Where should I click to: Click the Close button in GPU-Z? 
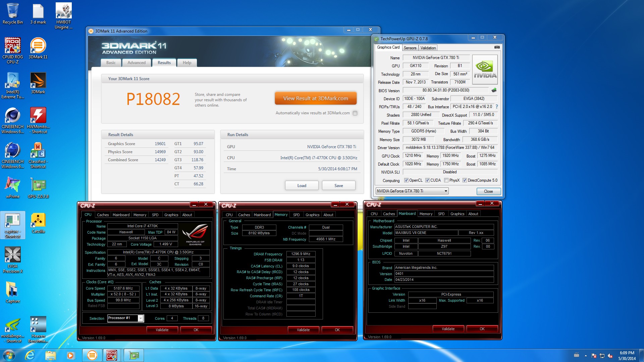pos(488,191)
